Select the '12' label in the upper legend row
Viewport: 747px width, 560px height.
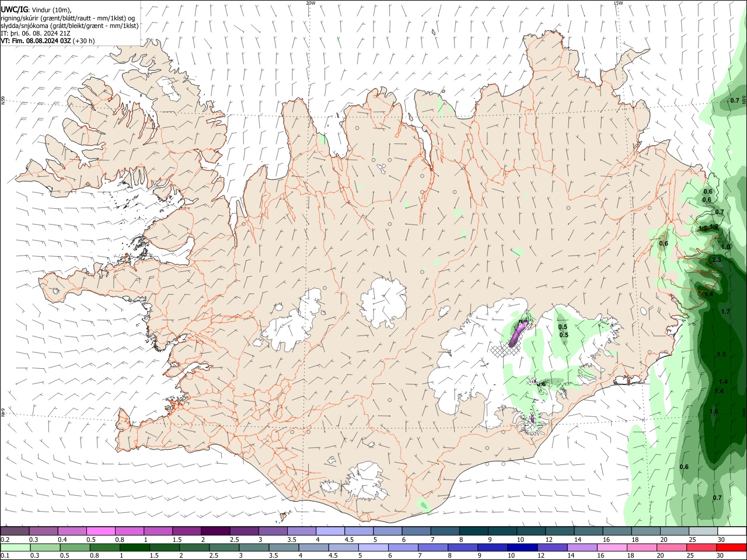click(549, 540)
